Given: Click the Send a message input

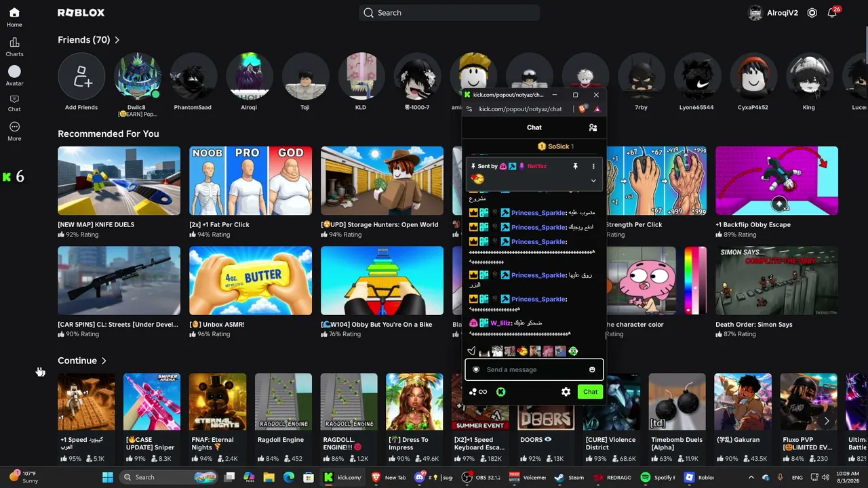Looking at the screenshot, I should (534, 369).
